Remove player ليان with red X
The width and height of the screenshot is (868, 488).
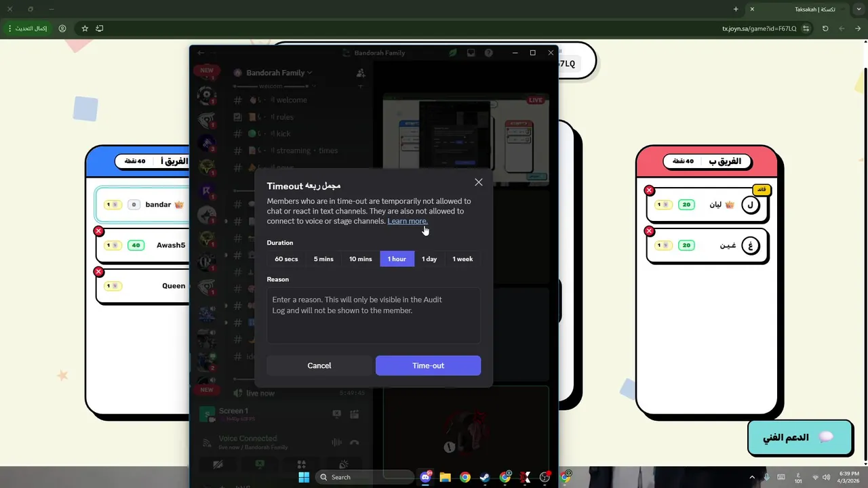tap(649, 190)
